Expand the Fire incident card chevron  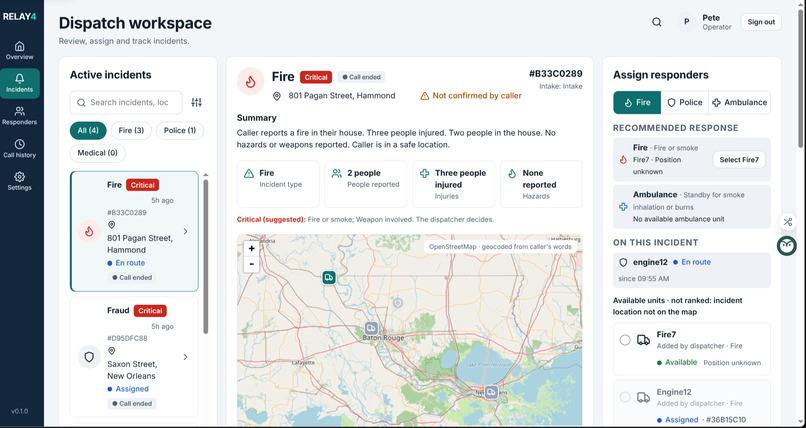click(x=186, y=231)
